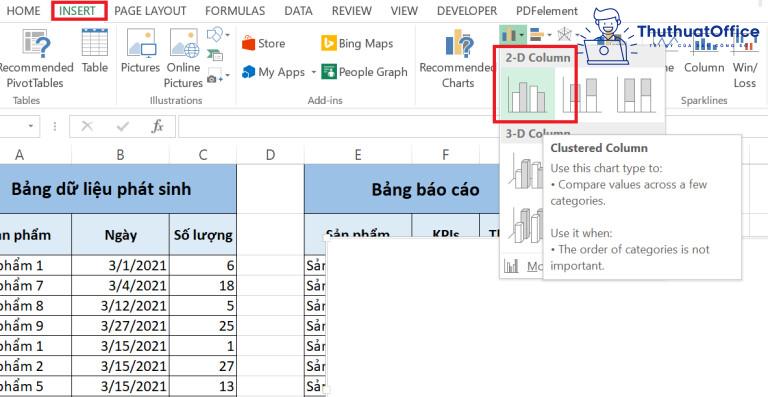Screen dimensions: 768x397
Task: Expand the My Apps dropdown arrow
Action: click(x=313, y=72)
